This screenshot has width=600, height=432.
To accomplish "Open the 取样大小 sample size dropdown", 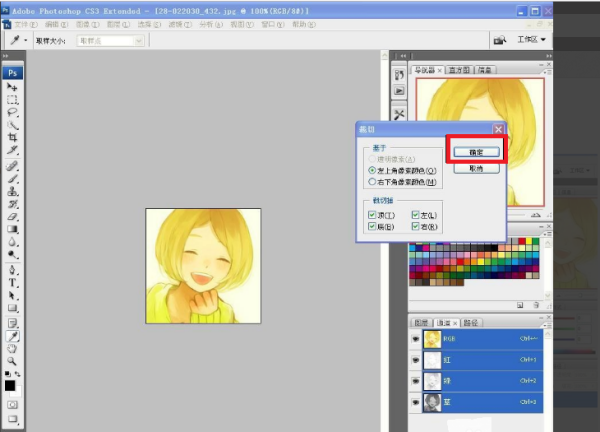I will tap(111, 41).
